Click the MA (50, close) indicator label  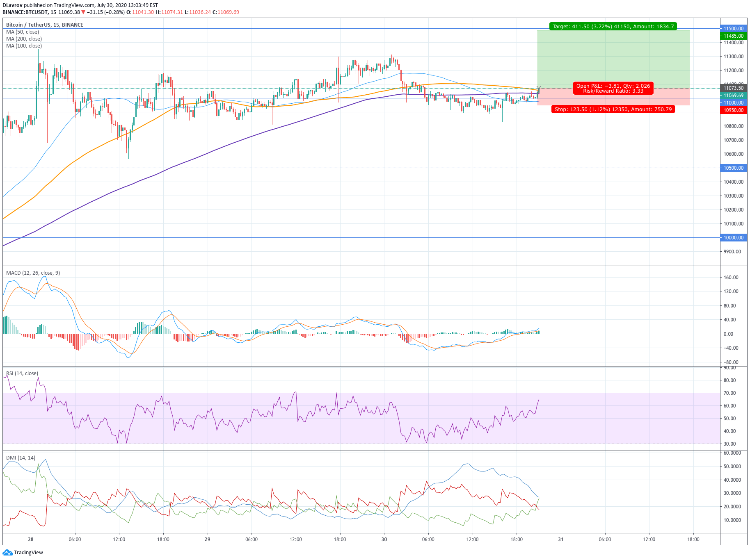click(x=23, y=32)
